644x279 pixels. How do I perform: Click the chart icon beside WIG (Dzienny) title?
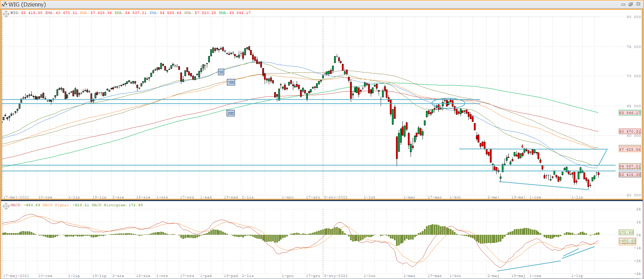click(x=4, y=4)
